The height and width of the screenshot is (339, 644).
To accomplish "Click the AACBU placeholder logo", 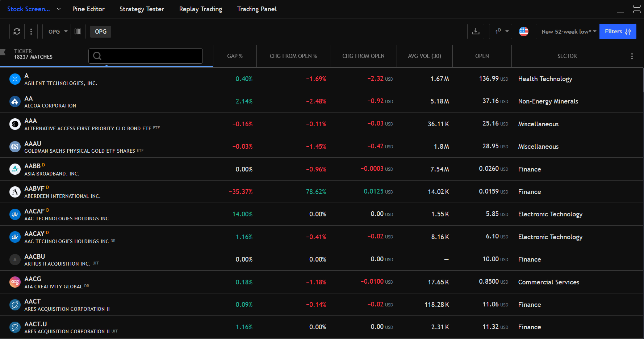I will click(x=15, y=259).
